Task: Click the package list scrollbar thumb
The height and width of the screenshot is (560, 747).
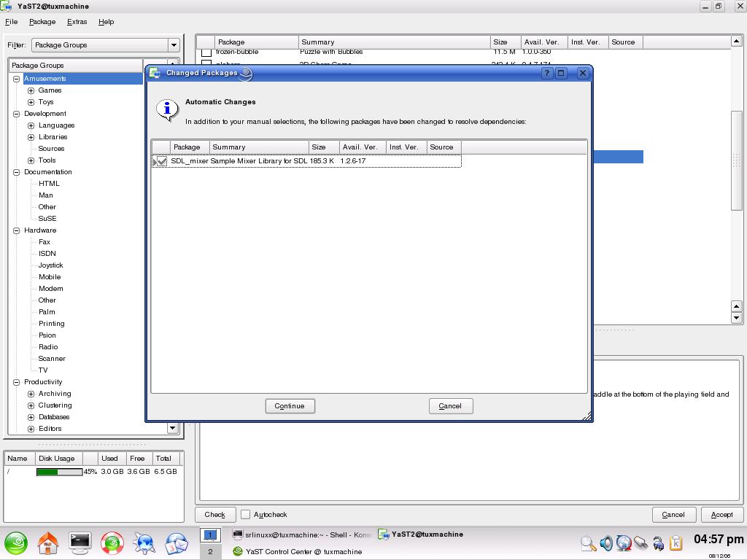Action: (736, 160)
